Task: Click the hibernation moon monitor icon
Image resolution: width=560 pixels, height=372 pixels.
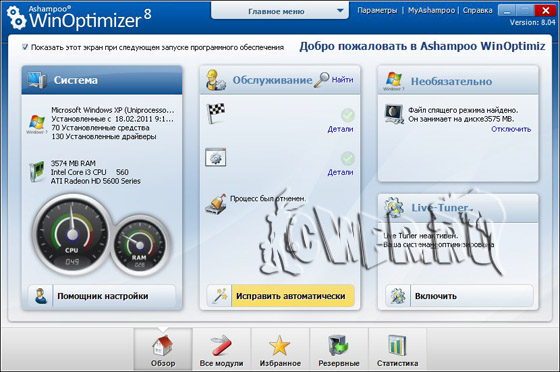Action: (394, 114)
